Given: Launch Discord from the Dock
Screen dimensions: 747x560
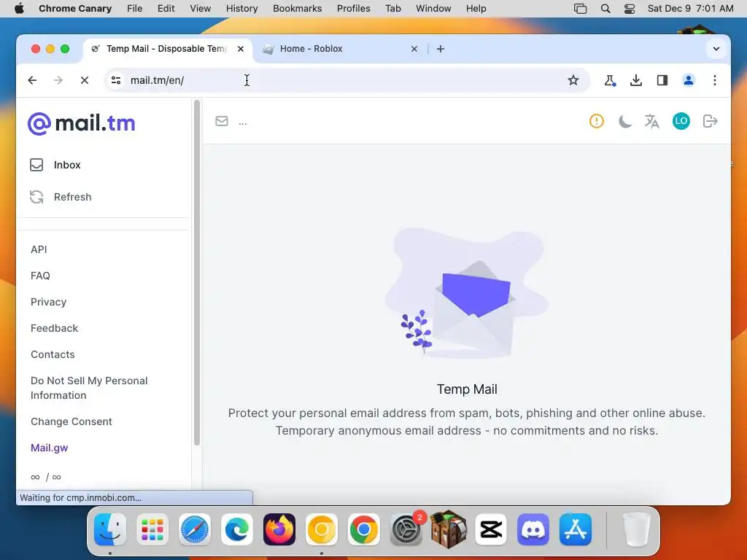Looking at the screenshot, I should tap(533, 529).
